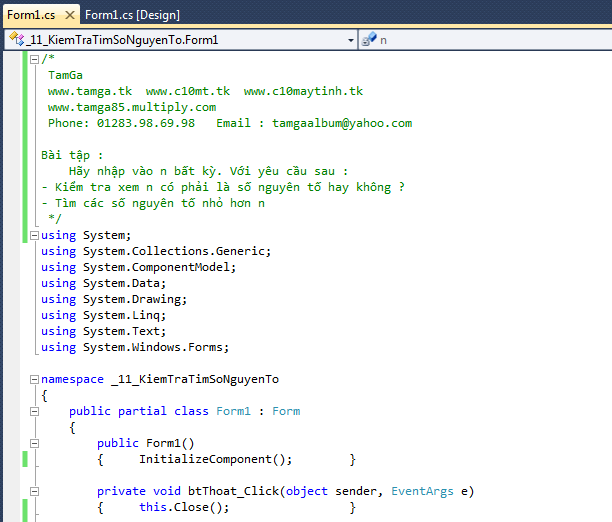The width and height of the screenshot is (612, 522).
Task: Click the 'public Form1()' constructor name
Action: [x=163, y=444]
